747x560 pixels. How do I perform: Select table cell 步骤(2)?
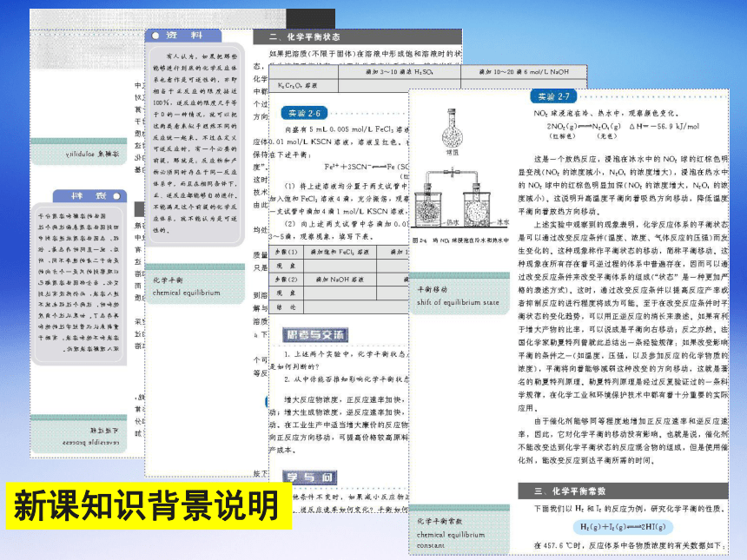click(287, 279)
